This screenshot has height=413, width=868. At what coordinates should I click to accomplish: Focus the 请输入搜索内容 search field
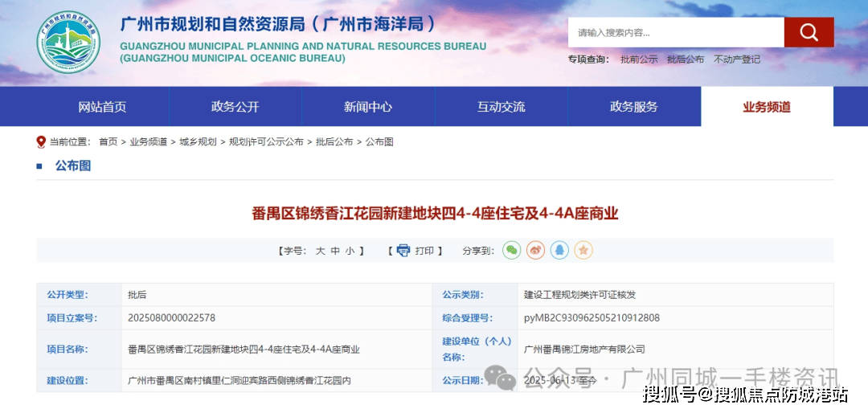point(675,33)
